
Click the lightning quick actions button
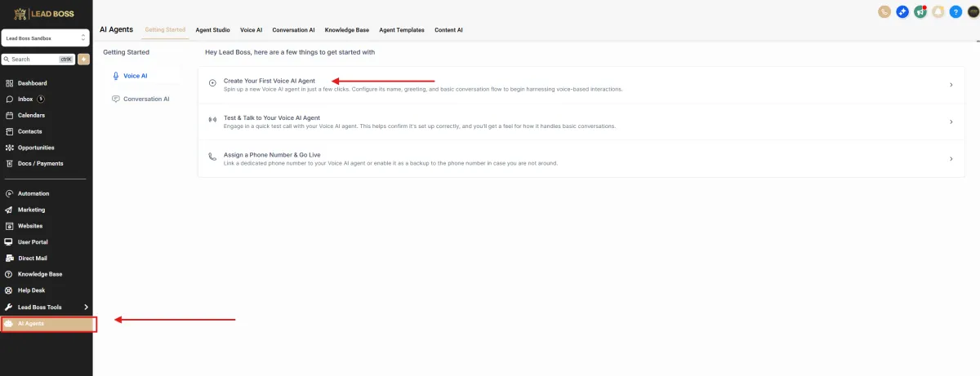click(x=83, y=60)
